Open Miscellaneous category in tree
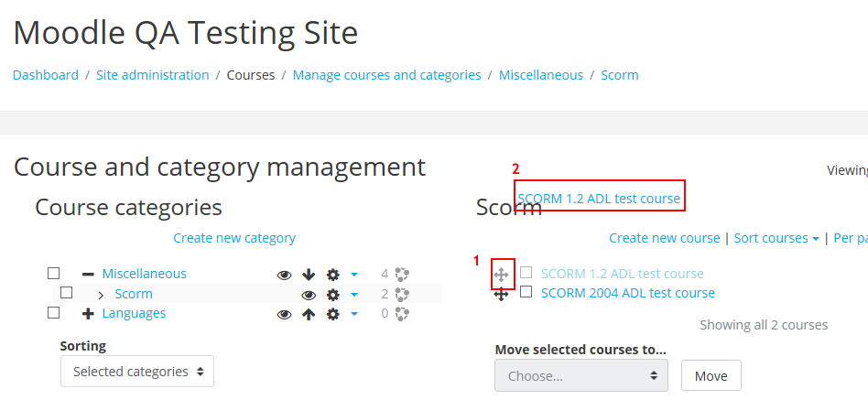868x400 pixels. click(144, 274)
